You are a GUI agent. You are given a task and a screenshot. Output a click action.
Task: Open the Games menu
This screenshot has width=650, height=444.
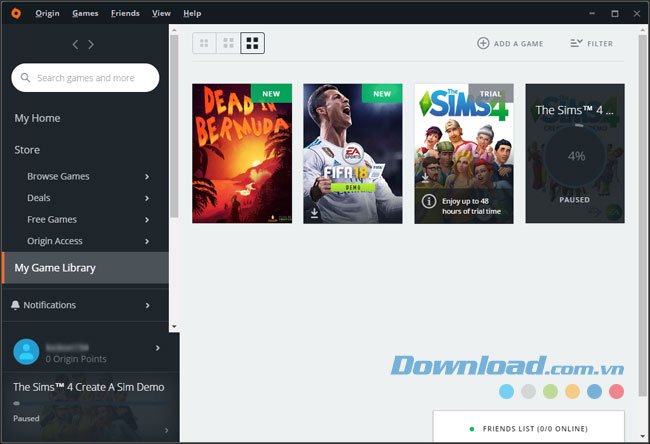[85, 13]
